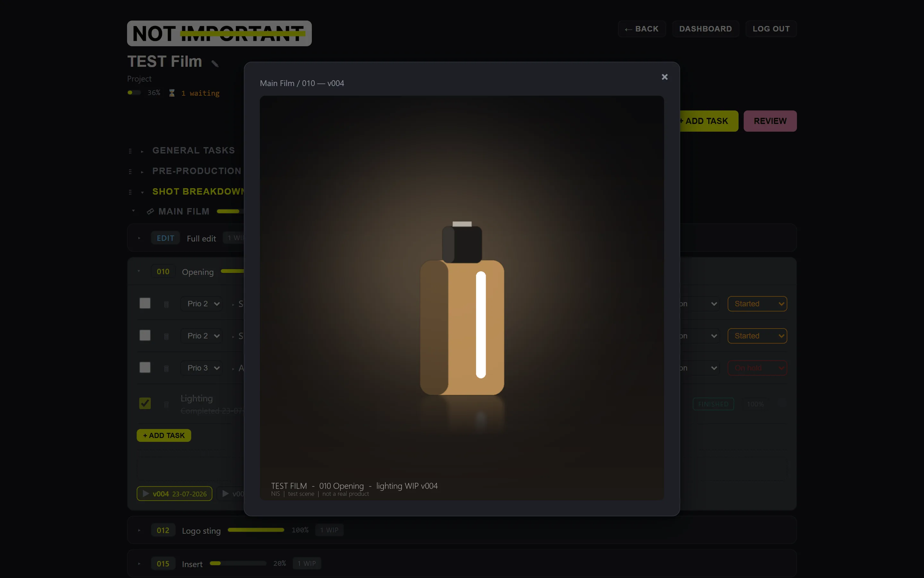Expand the Pre-Production section
This screenshot has width=924, height=578.
[142, 172]
